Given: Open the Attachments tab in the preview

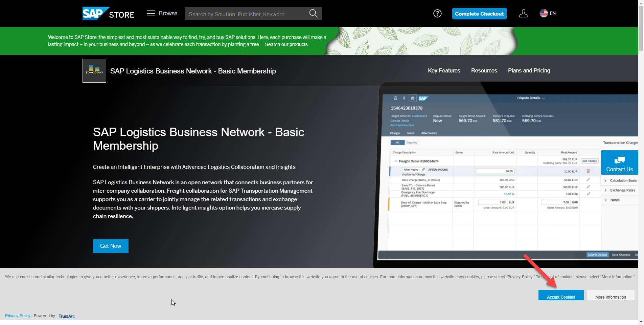Looking at the screenshot, I should tap(429, 133).
